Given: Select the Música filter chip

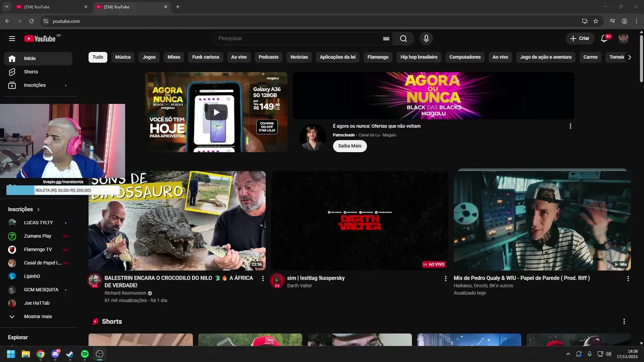Looking at the screenshot, I should coord(123,57).
